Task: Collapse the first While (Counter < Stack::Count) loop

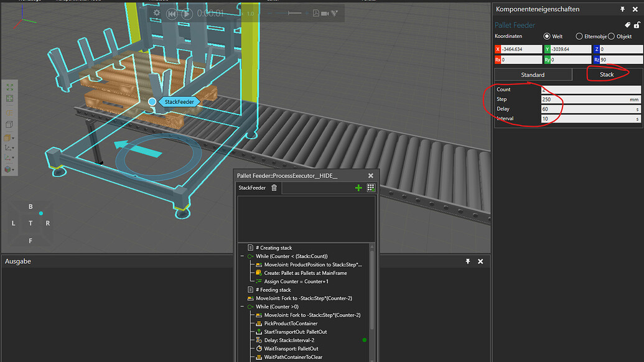Action: pos(242,256)
